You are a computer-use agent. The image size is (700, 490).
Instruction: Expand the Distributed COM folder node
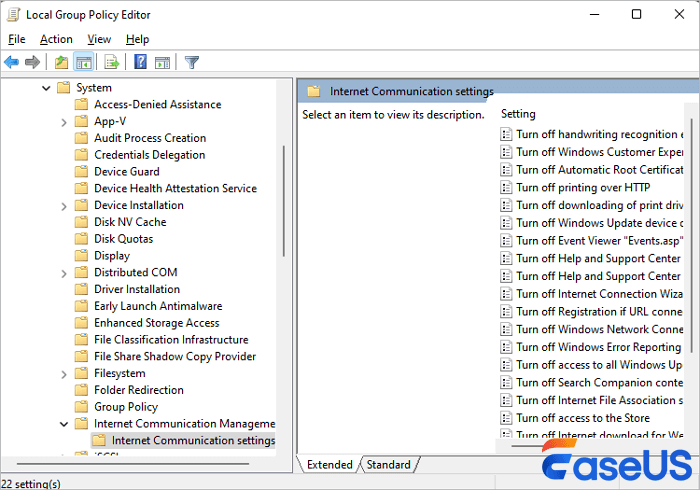point(64,272)
